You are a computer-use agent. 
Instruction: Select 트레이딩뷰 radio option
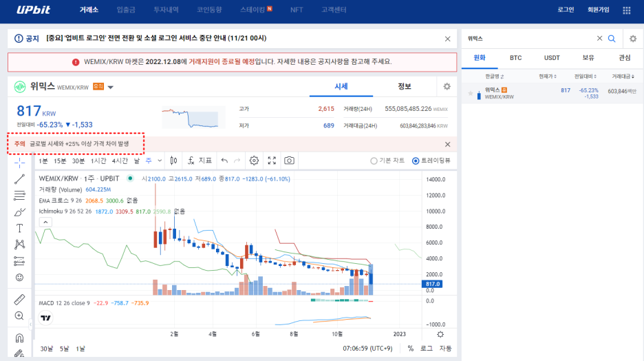tap(431, 161)
